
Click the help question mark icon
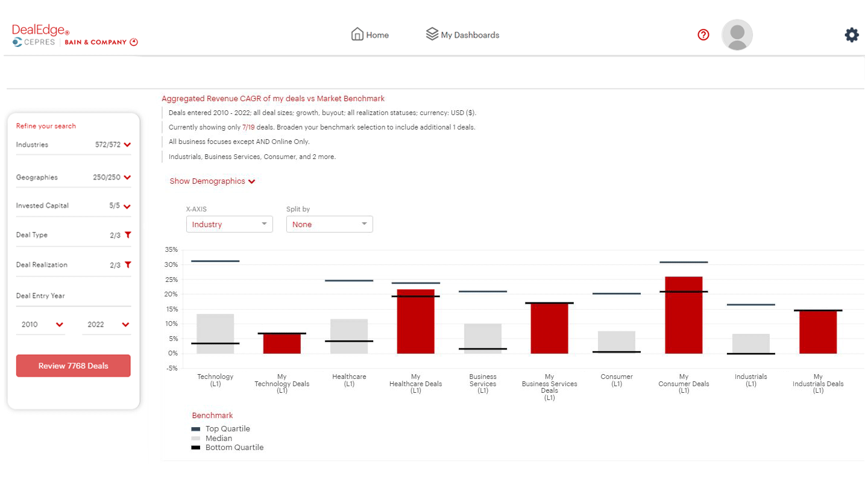pos(703,35)
